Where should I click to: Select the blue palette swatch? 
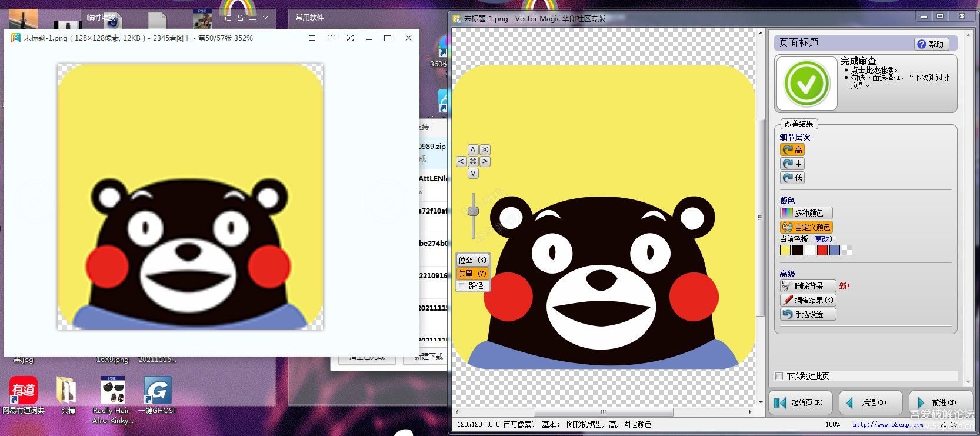pos(835,250)
